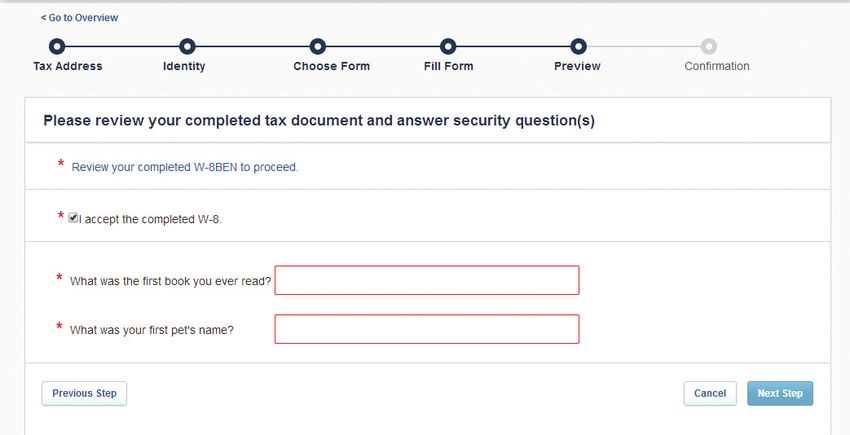850x435 pixels.
Task: Select the 'Choose Form' step label
Action: 331,67
